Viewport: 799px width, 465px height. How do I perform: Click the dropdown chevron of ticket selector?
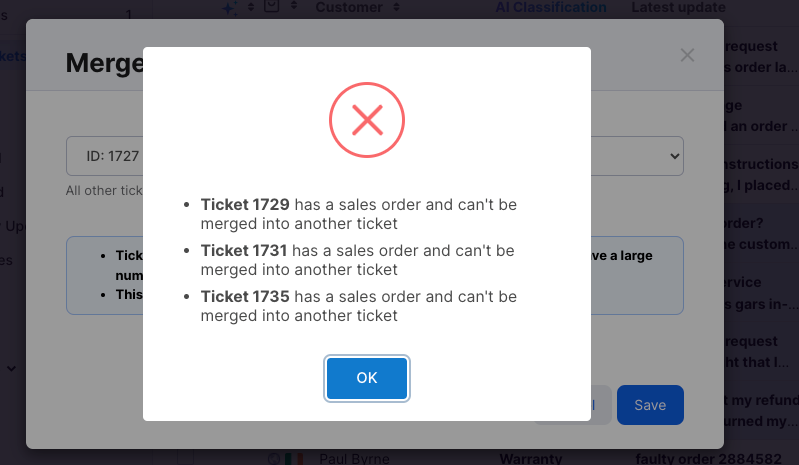pos(674,156)
